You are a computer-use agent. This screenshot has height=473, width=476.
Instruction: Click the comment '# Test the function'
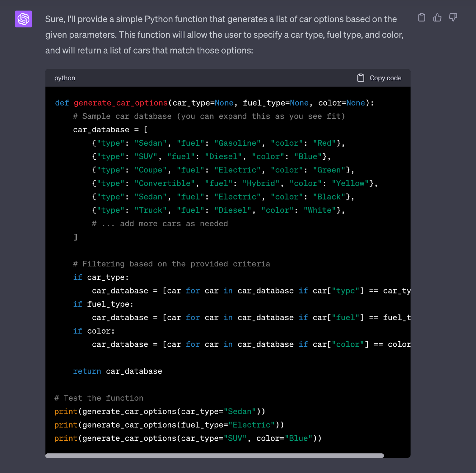[99, 398]
